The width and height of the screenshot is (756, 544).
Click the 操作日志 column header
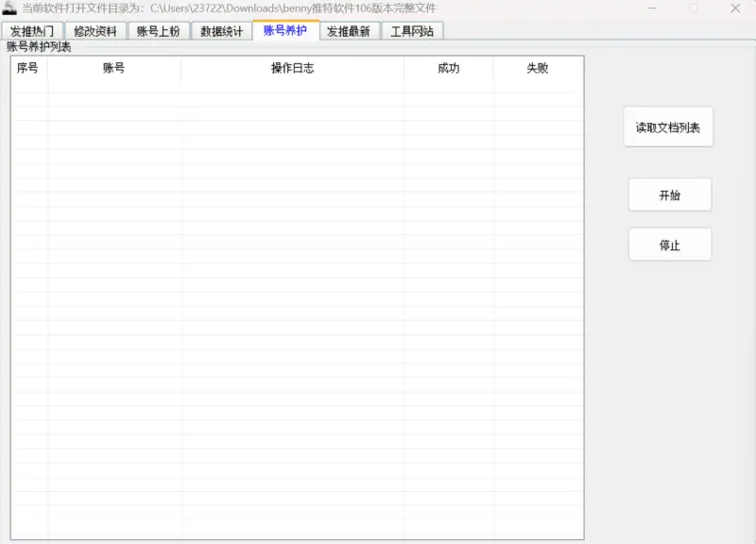[292, 68]
